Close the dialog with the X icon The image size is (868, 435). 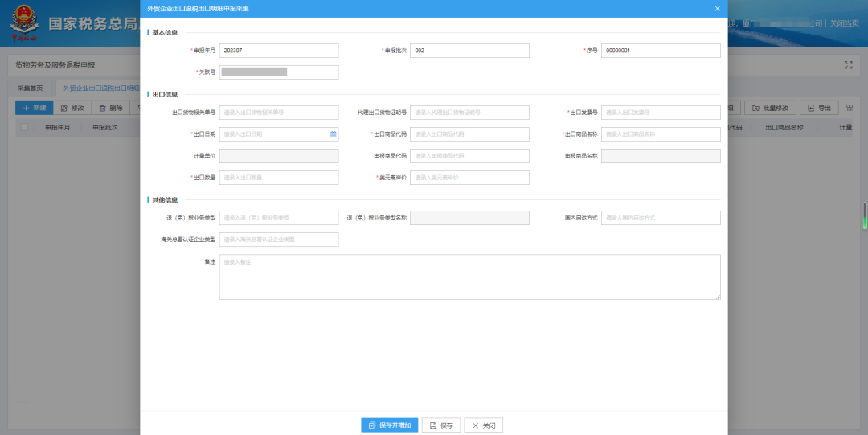coord(718,9)
